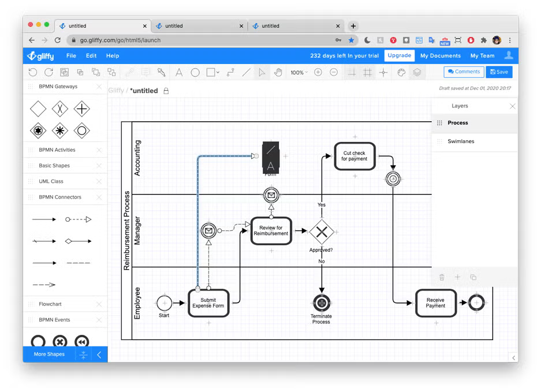This screenshot has width=541, height=392.
Task: Open the File menu
Action: click(x=71, y=55)
